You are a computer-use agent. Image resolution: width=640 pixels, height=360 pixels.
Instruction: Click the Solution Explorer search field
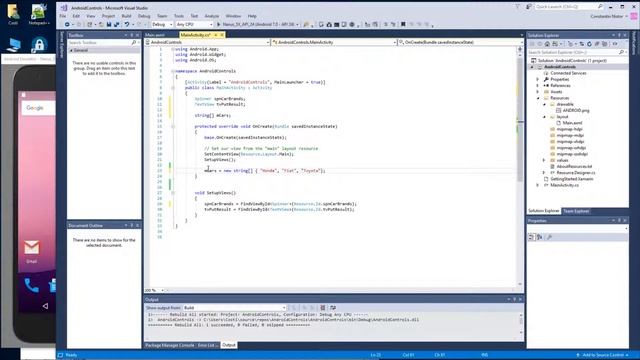(573, 52)
